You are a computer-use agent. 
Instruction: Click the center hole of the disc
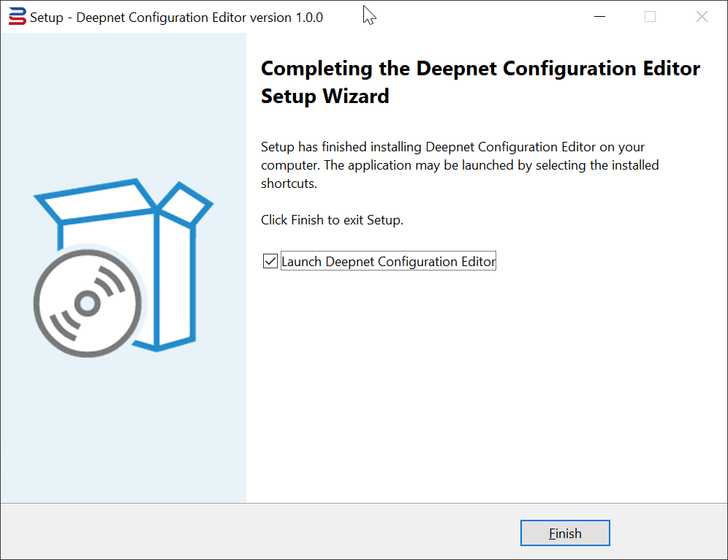[87, 303]
